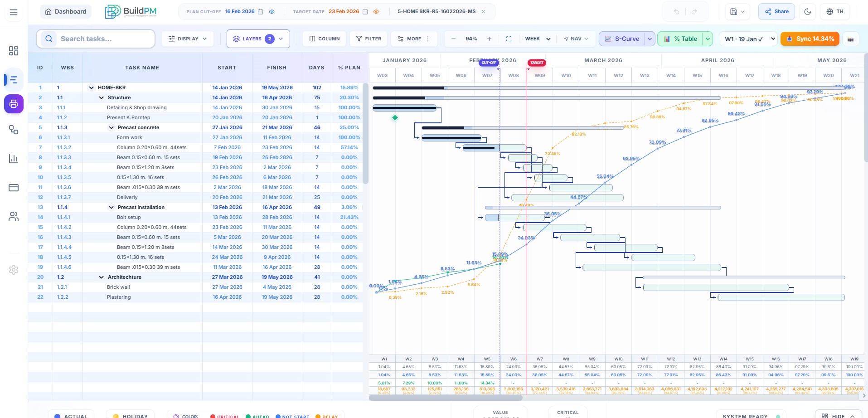This screenshot has width=868, height=418.
Task: Zoom in with the plus icon
Action: 489,39
